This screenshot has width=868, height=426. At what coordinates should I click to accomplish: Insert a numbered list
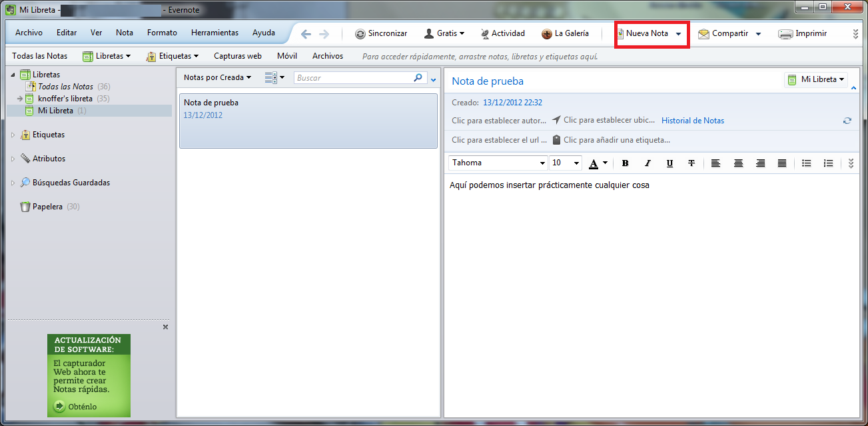(828, 163)
